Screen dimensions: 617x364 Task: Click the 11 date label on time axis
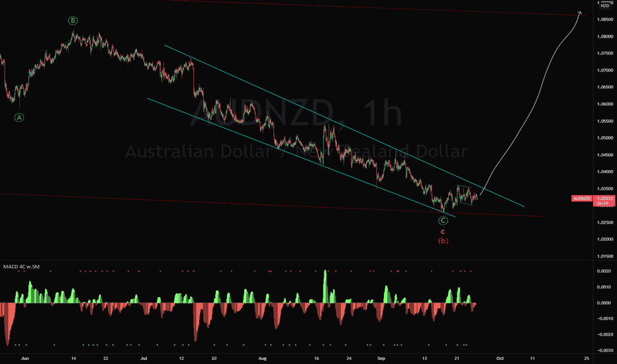point(532,359)
